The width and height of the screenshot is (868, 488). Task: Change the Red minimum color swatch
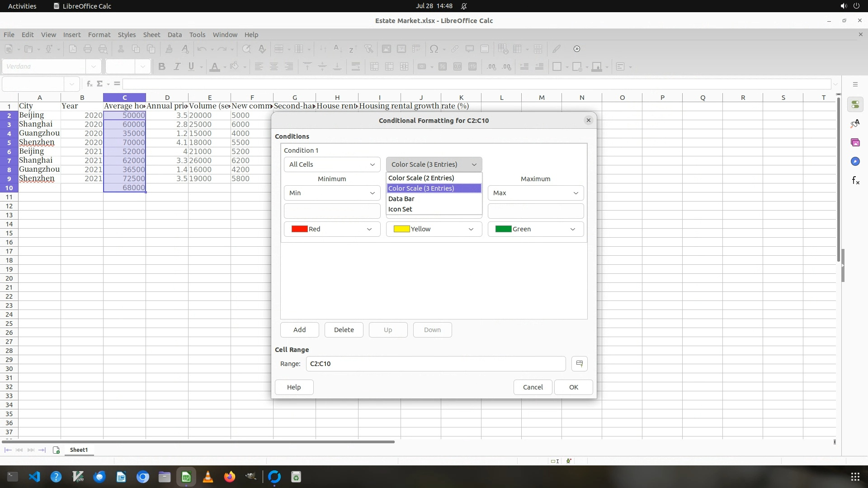coord(332,229)
